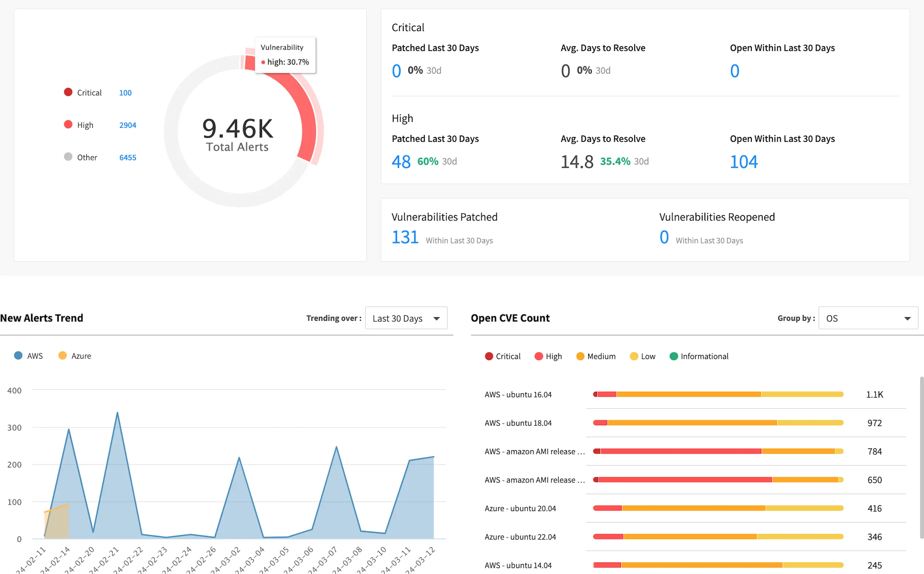Toggle the Azure legend dot in trend chart
This screenshot has width=924, height=574.
coord(63,356)
